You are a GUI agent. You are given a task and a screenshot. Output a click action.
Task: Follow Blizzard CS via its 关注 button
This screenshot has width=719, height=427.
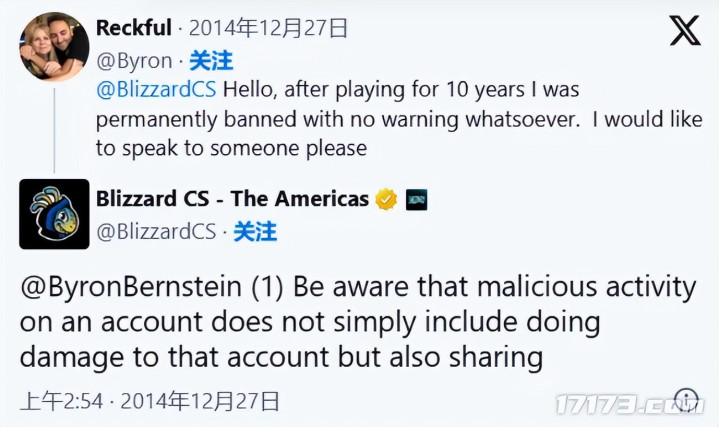[254, 232]
